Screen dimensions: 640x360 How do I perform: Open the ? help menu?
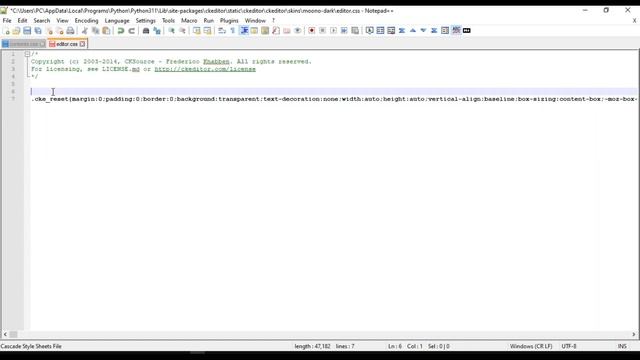[273, 20]
